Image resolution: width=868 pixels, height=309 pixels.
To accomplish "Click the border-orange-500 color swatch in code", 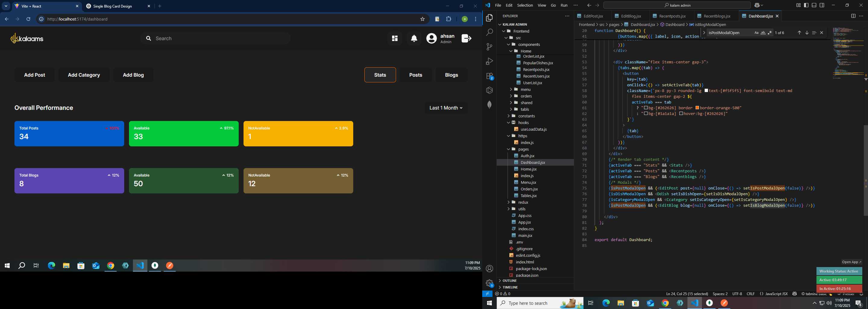I will (697, 108).
